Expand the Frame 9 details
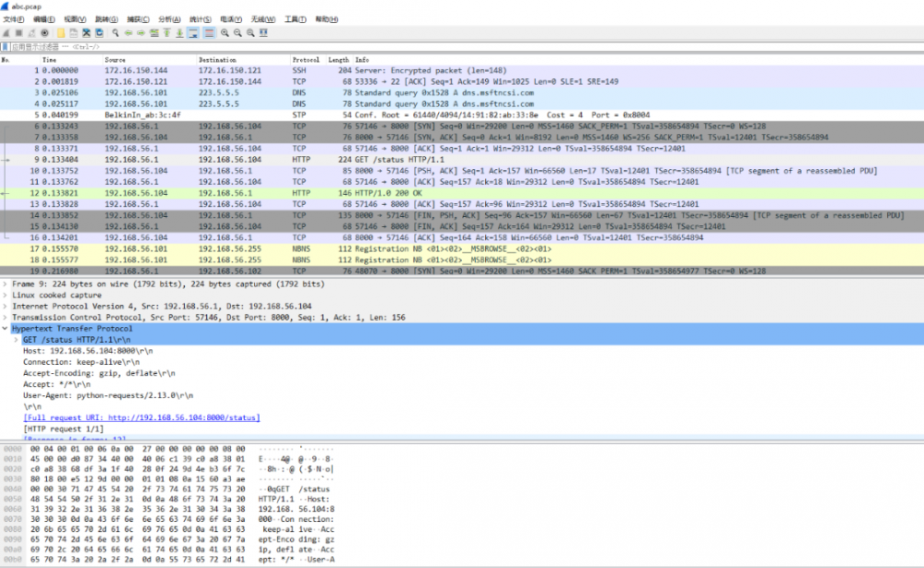 click(x=6, y=284)
